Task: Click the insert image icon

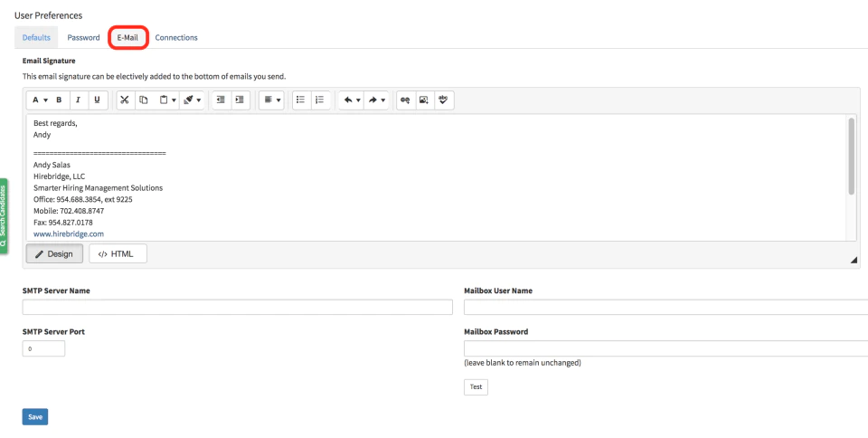Action: click(x=423, y=100)
